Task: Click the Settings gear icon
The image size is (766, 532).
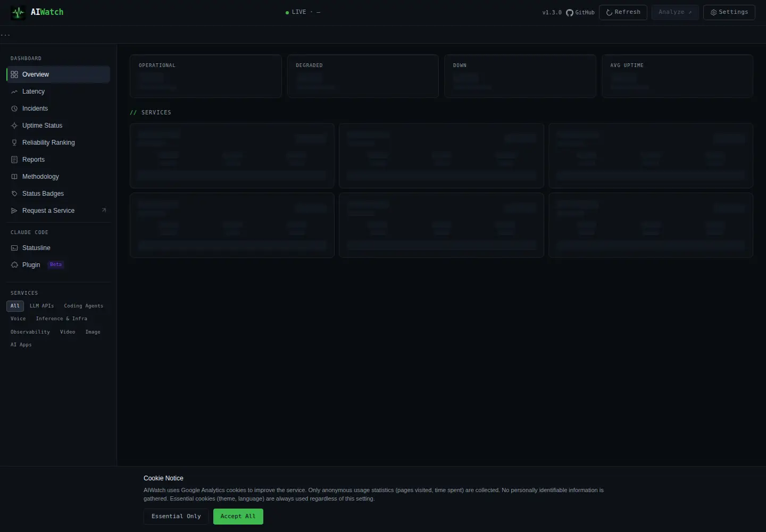Action: [714, 12]
